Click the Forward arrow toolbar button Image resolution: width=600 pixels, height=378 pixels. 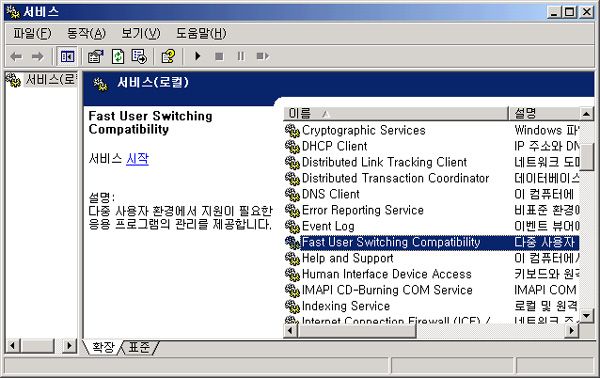coord(38,57)
